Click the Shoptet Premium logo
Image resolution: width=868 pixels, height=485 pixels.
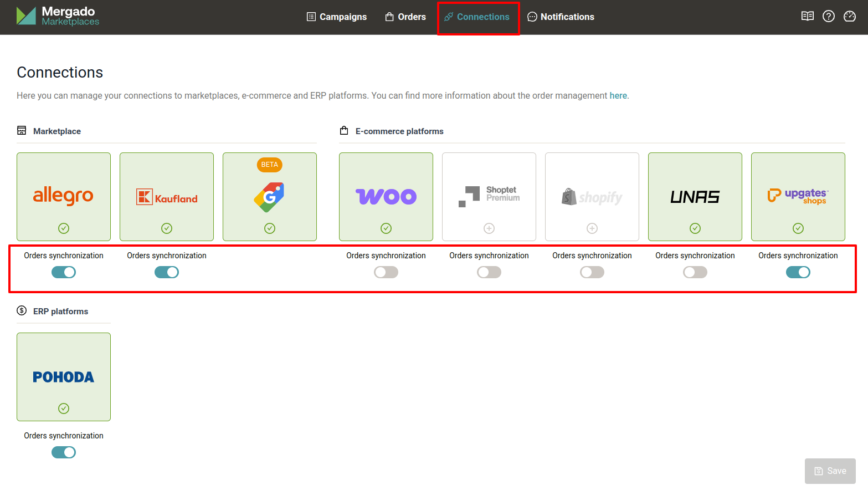point(489,196)
